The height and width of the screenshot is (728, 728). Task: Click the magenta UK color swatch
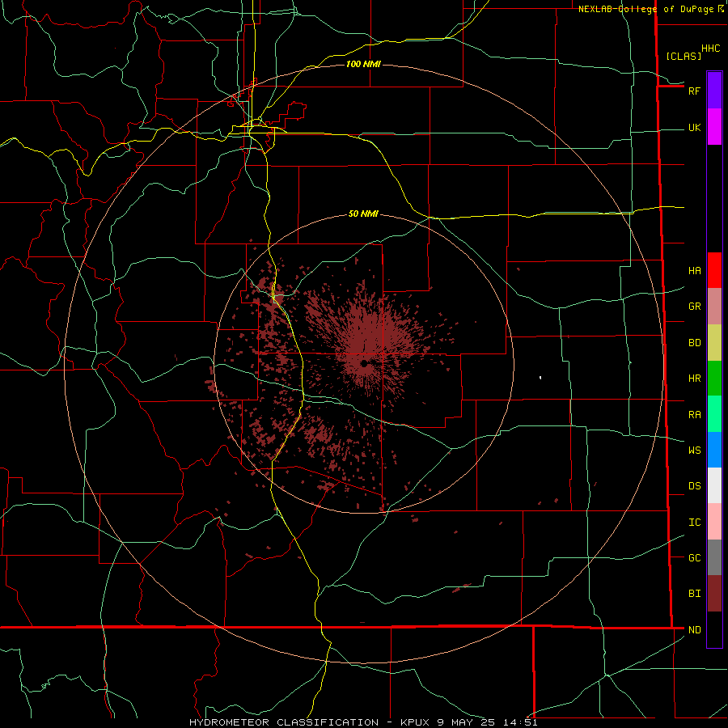tap(714, 127)
